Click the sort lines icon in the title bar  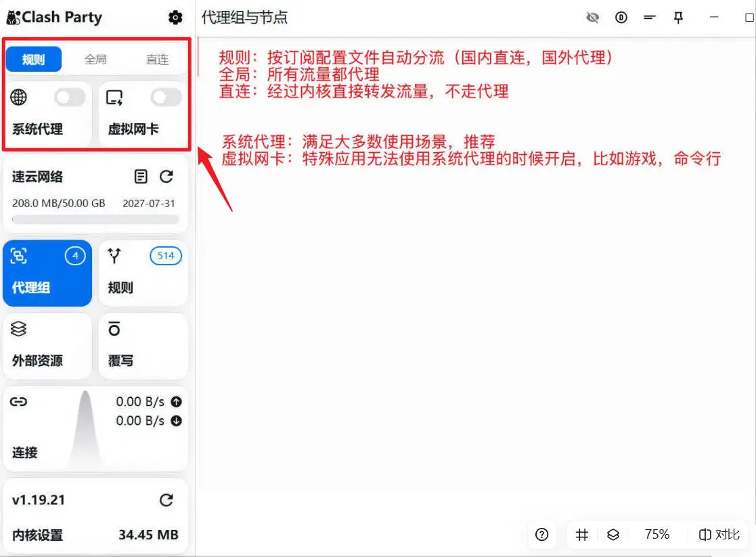650,18
